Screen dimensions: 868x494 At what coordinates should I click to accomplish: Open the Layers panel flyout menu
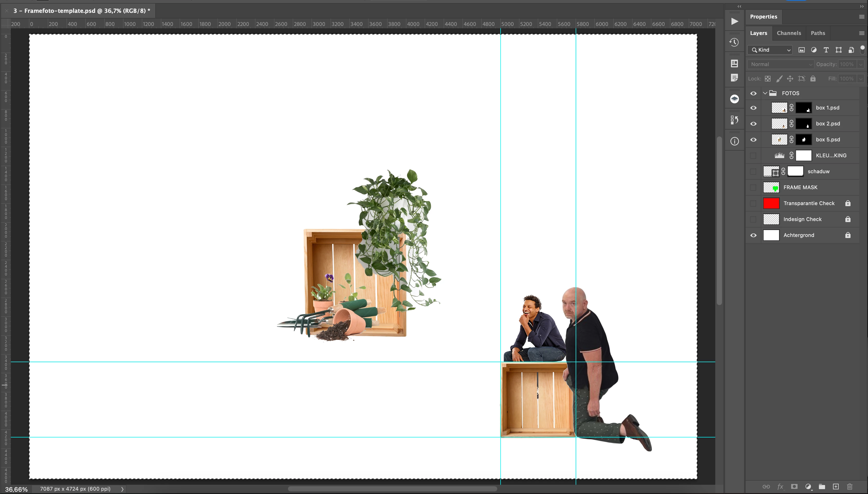coord(861,33)
